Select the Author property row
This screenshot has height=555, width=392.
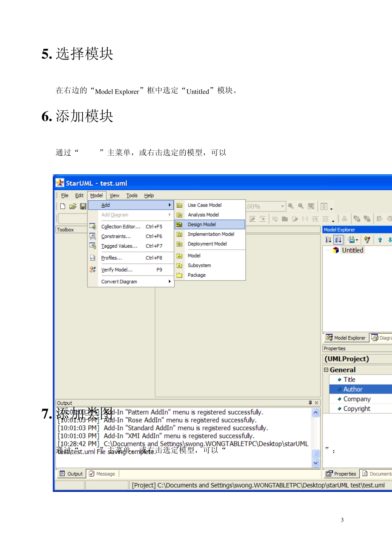[x=361, y=389]
